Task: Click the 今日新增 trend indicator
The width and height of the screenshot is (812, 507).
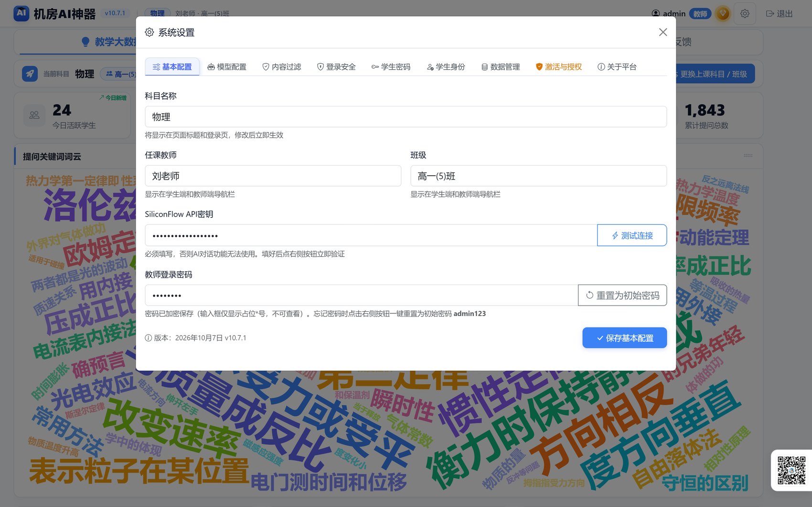Action: coord(113,98)
